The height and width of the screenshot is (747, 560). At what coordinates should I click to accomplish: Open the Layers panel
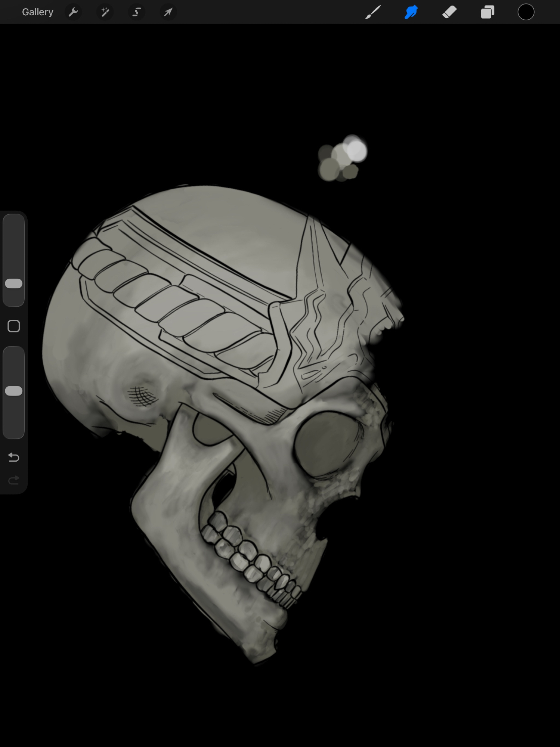tap(488, 12)
